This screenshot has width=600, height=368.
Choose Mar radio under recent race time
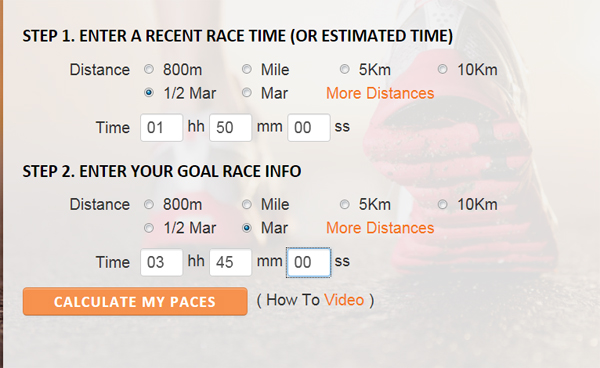click(x=247, y=93)
